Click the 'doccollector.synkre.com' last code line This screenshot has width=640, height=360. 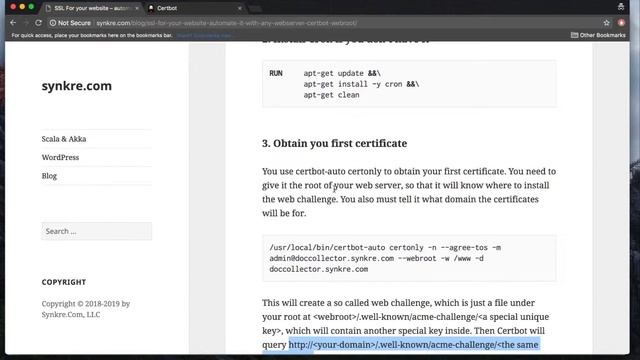(x=318, y=269)
